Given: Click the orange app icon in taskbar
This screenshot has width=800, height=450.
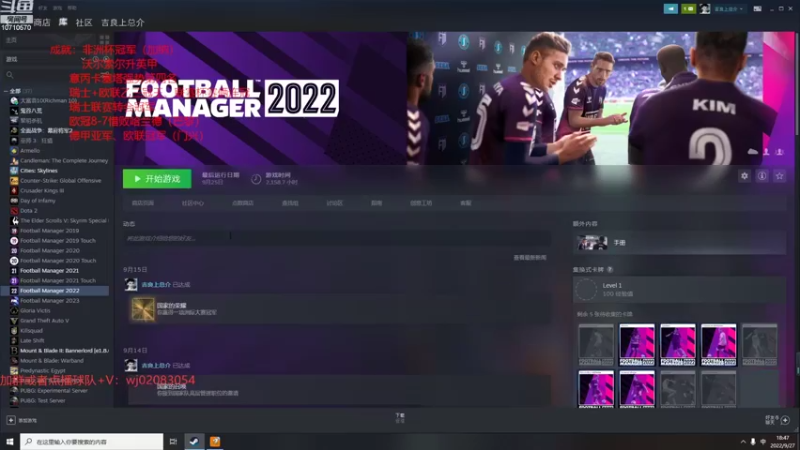Looking at the screenshot, I should pyautogui.click(x=215, y=441).
